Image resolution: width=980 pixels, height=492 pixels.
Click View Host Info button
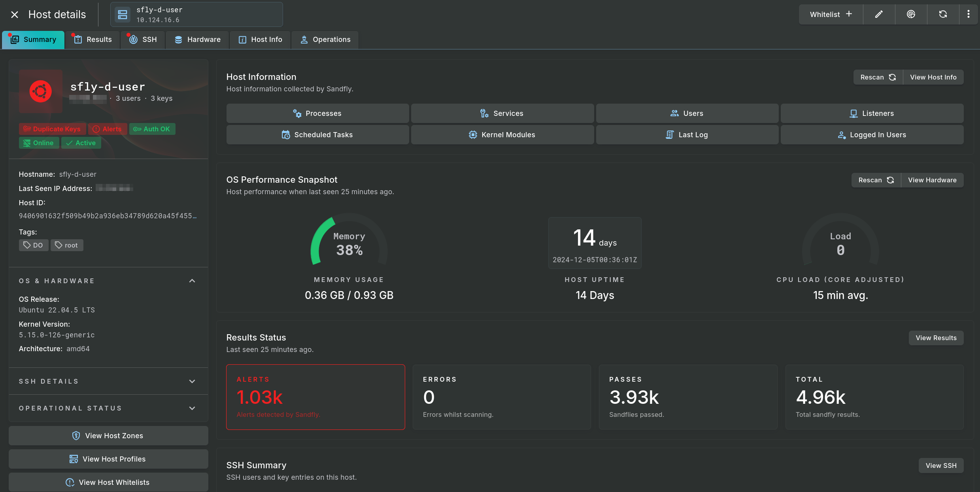coord(933,77)
